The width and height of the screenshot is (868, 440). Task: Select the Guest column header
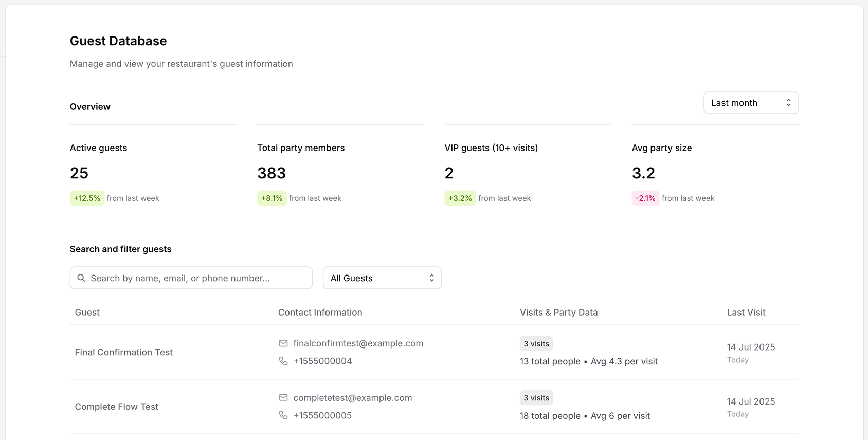point(87,313)
